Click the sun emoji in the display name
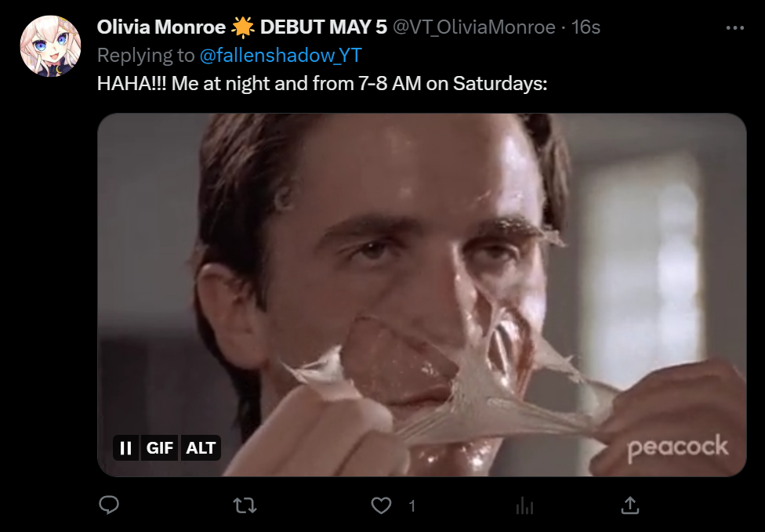The image size is (765, 532). click(243, 27)
